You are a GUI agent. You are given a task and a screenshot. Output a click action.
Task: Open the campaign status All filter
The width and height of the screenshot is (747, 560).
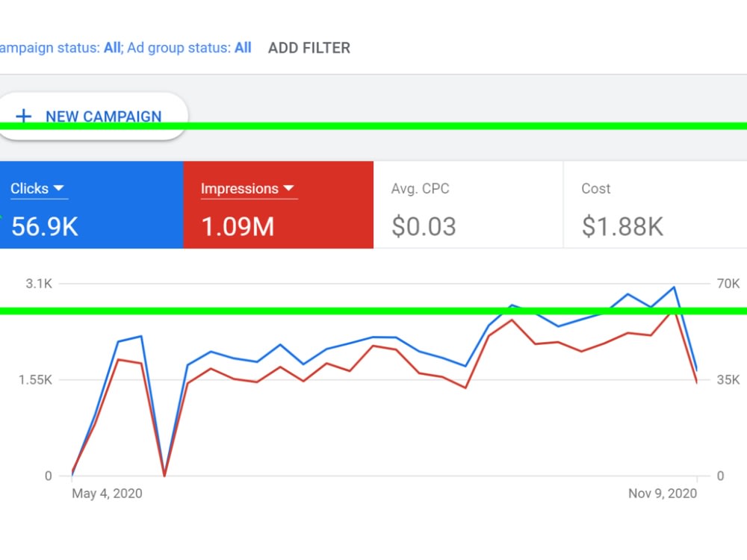(x=61, y=48)
